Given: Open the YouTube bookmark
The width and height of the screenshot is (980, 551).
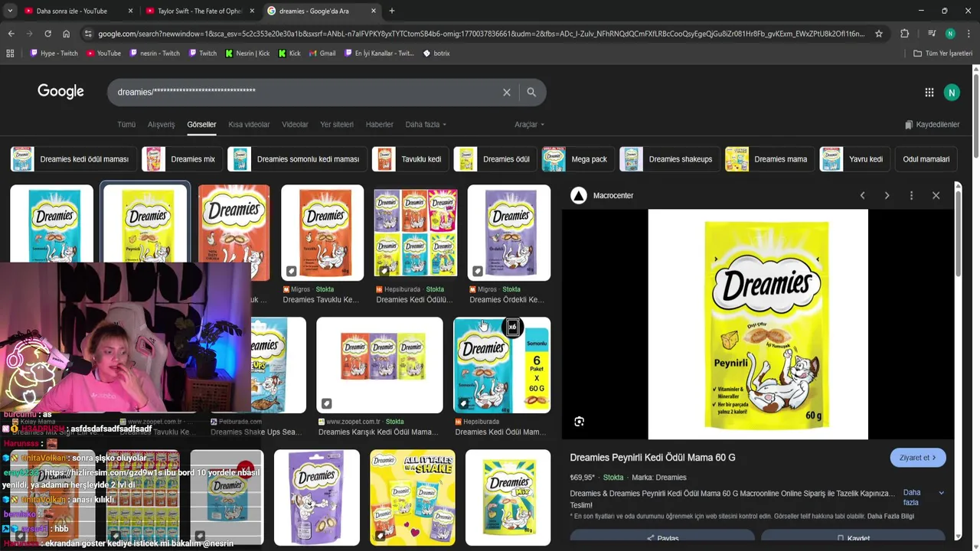Looking at the screenshot, I should click(103, 54).
